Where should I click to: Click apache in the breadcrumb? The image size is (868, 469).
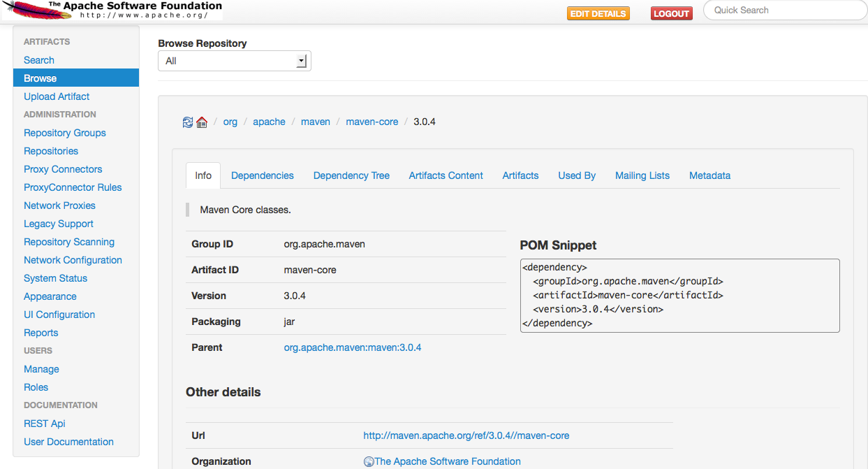click(269, 122)
